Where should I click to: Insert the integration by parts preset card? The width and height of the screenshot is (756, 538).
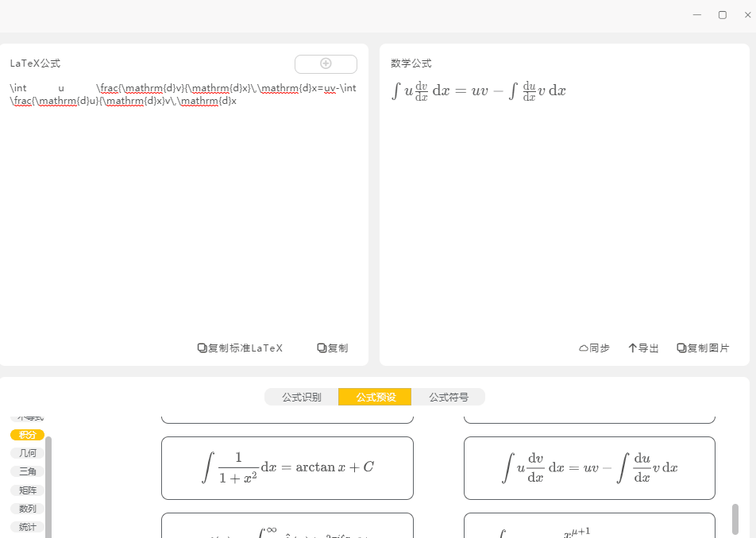pyautogui.click(x=589, y=468)
